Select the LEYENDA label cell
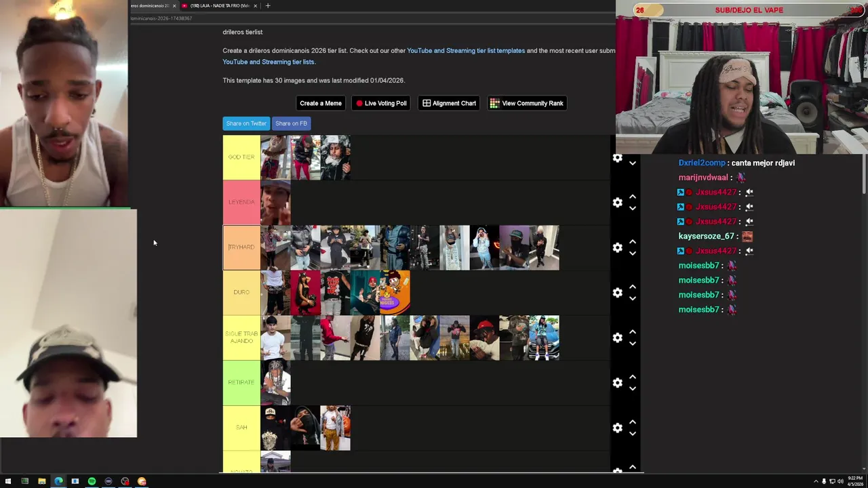 [241, 202]
